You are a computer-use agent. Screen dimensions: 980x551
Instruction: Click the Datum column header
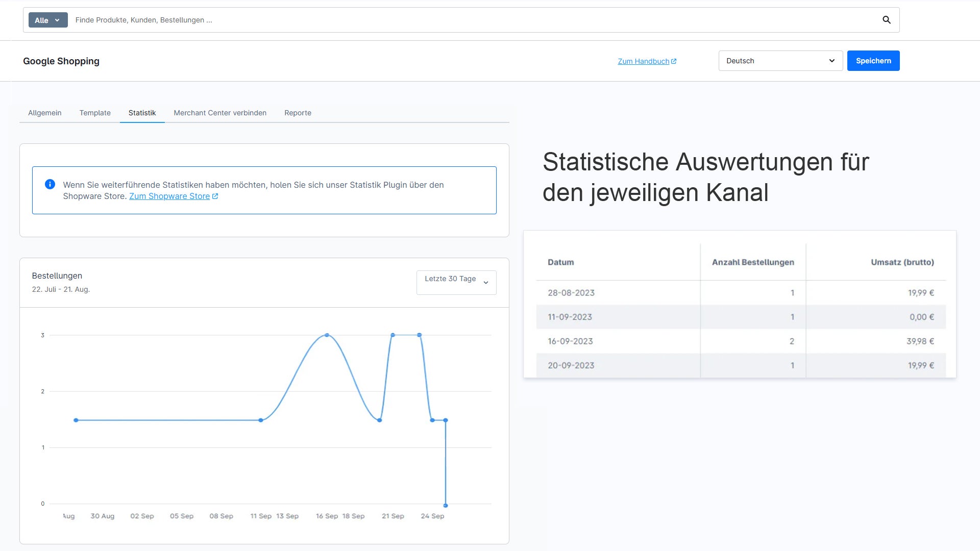560,262
